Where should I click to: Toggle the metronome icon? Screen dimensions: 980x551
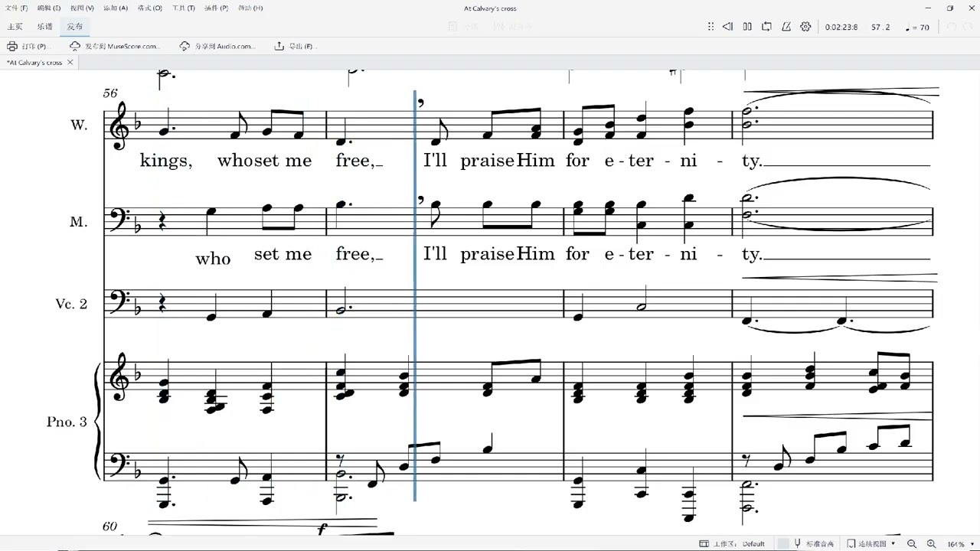coord(786,27)
